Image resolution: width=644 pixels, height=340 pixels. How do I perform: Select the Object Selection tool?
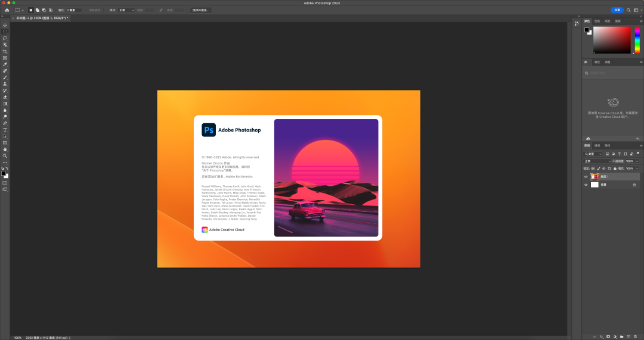point(5,45)
